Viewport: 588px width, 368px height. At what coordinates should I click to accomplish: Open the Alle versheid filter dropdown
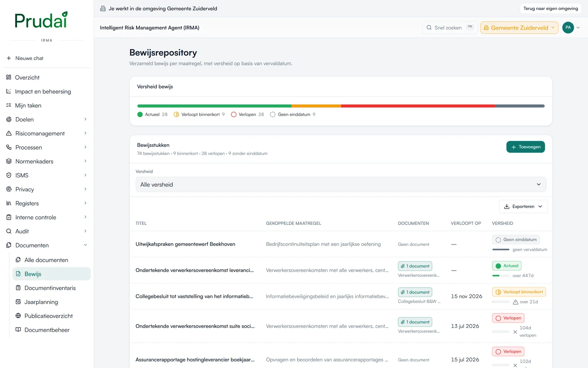[x=341, y=184]
